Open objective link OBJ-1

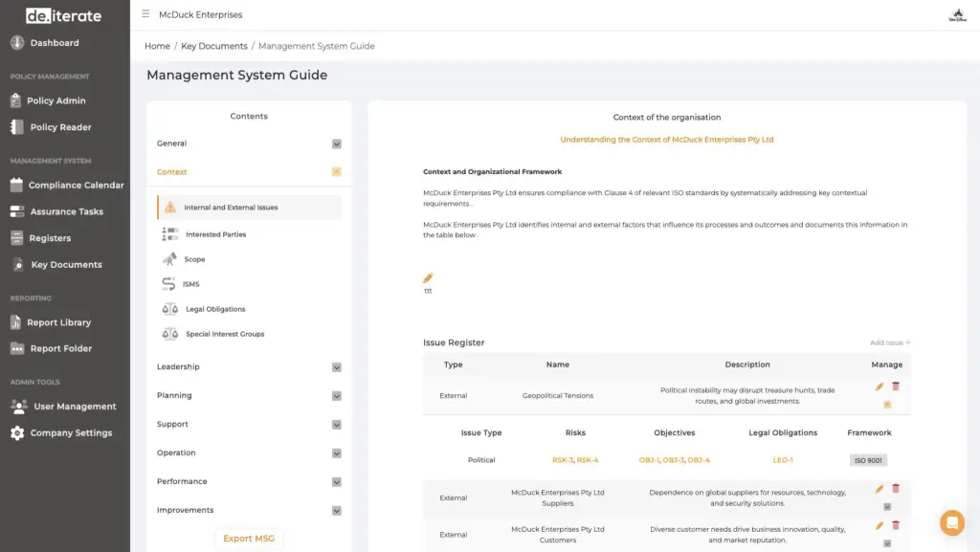pos(649,460)
